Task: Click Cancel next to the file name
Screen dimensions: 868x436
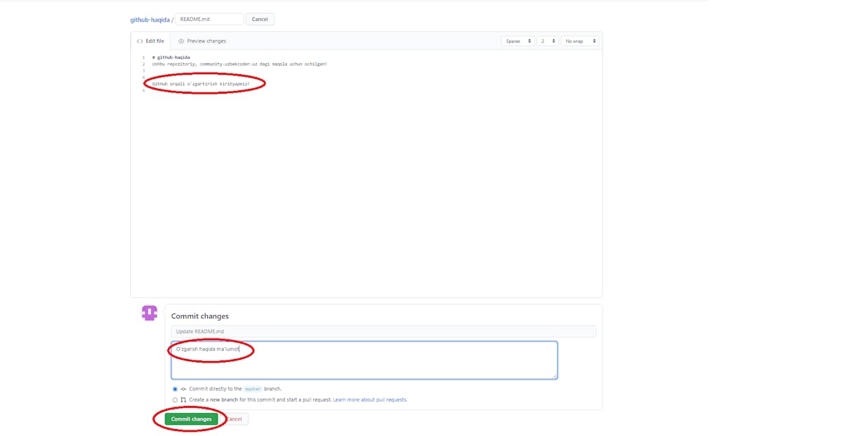Action: pyautogui.click(x=260, y=19)
